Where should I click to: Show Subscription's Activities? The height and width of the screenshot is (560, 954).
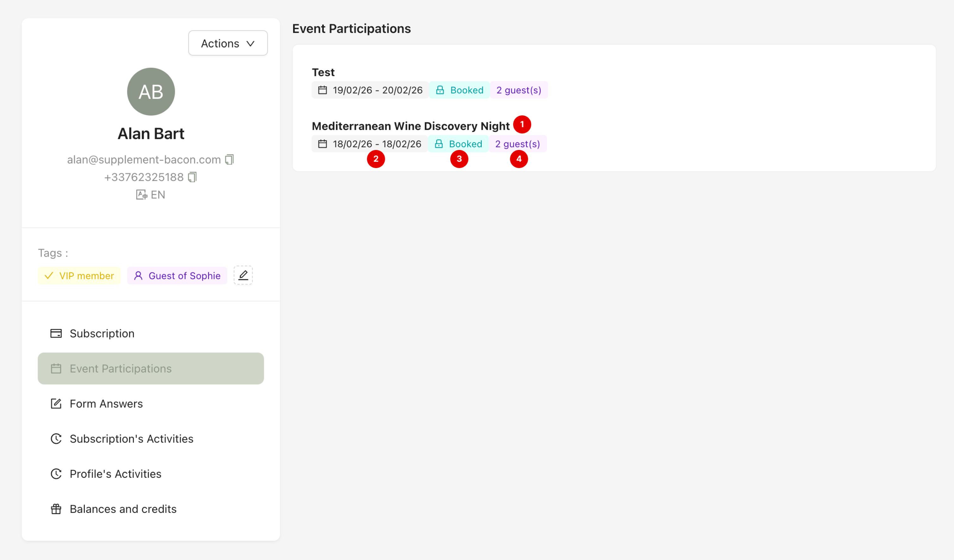tap(131, 439)
